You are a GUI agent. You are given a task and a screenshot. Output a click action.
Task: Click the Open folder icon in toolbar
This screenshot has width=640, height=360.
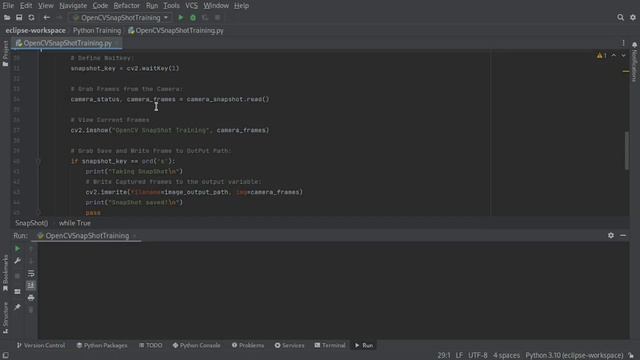[x=7, y=18]
